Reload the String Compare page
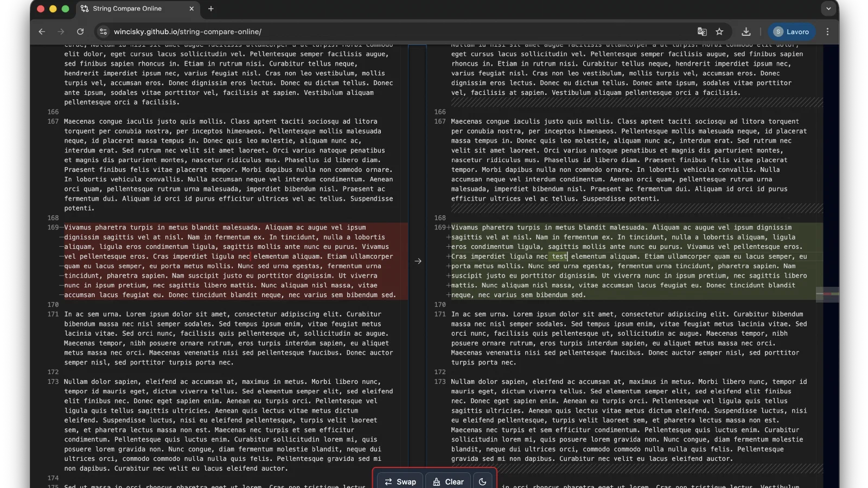This screenshot has width=868, height=488. tap(80, 32)
